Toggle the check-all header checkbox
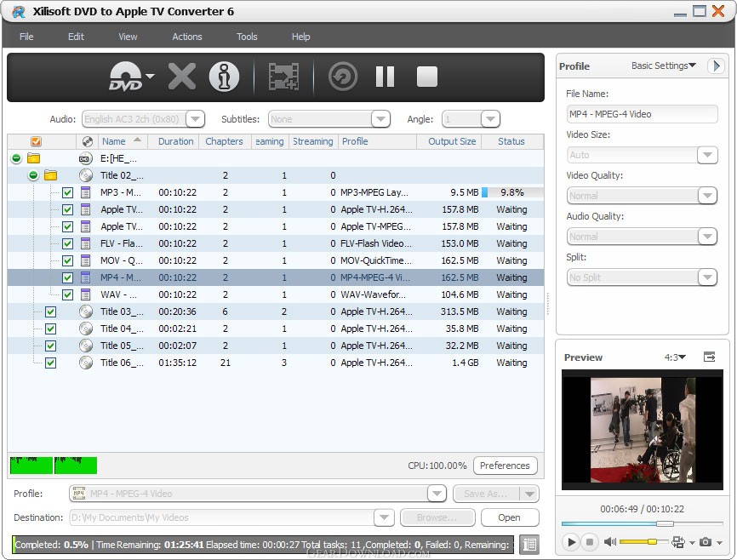 (x=37, y=141)
